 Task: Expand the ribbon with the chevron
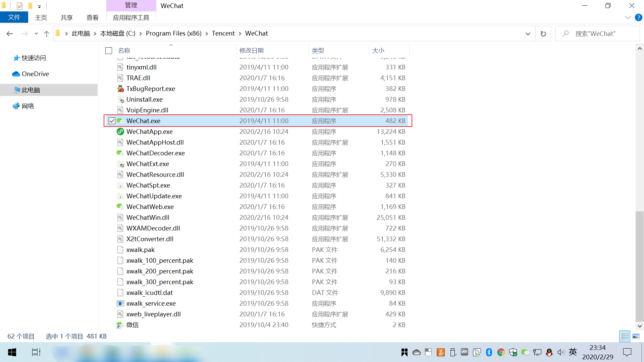628,17
